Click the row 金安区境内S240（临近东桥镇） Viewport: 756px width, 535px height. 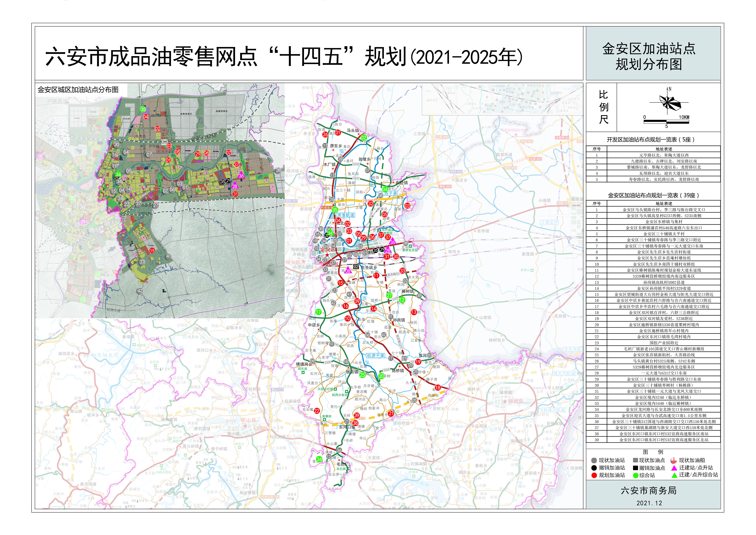point(653,397)
